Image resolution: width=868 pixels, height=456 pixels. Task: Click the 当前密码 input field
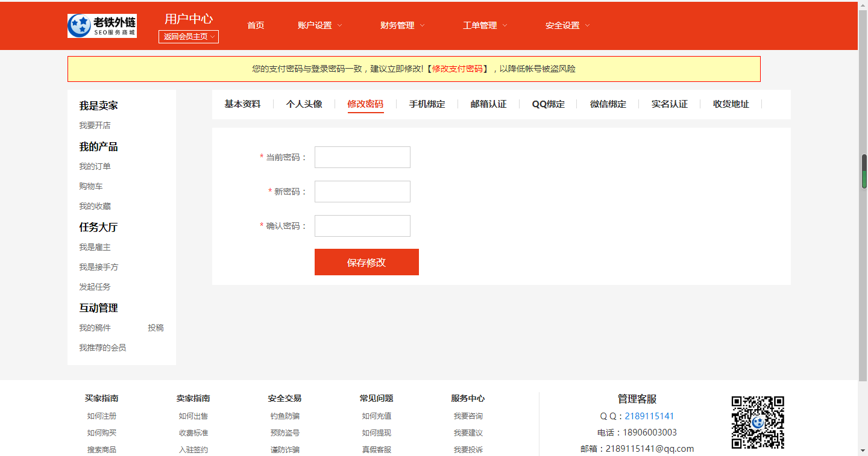point(362,157)
